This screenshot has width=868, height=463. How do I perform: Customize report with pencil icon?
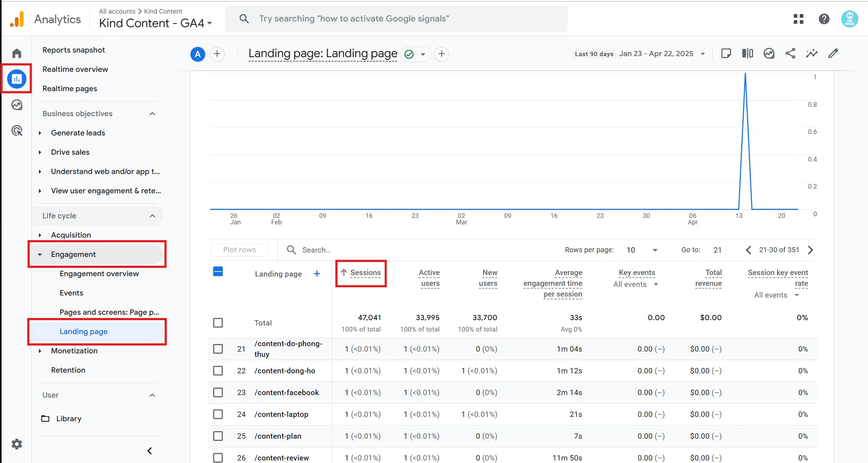[x=833, y=54]
